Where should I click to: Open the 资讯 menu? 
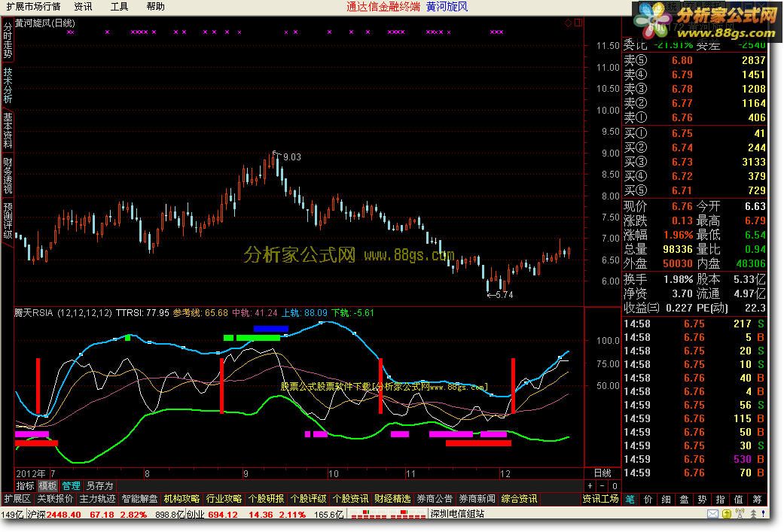click(83, 7)
